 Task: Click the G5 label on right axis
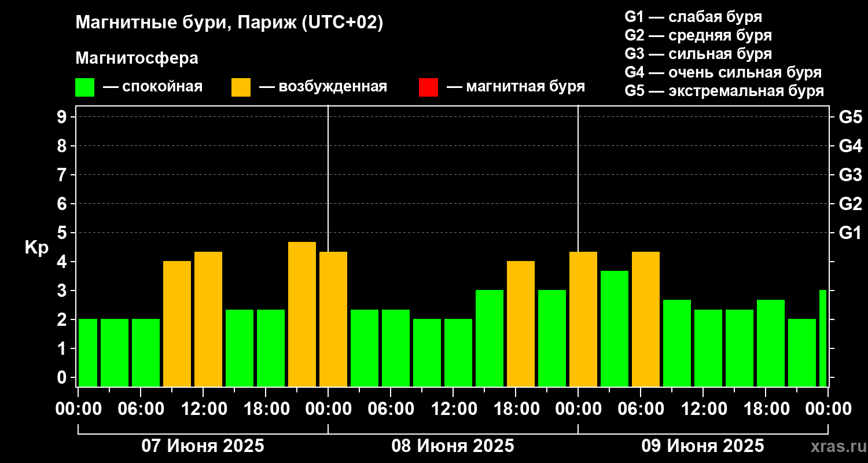[850, 117]
